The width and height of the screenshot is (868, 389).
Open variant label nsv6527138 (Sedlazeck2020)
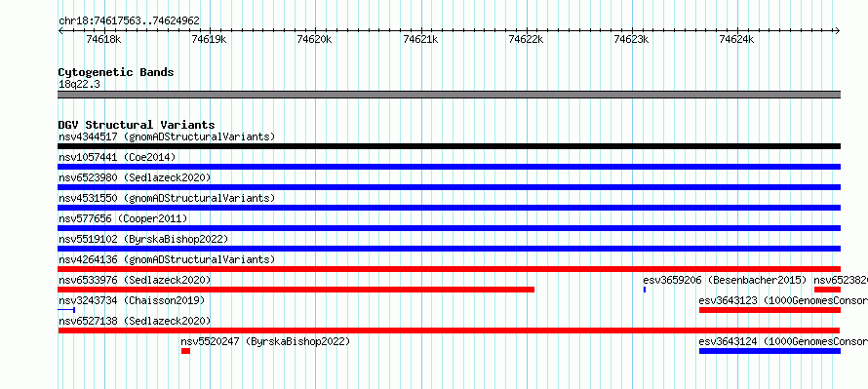pos(135,321)
